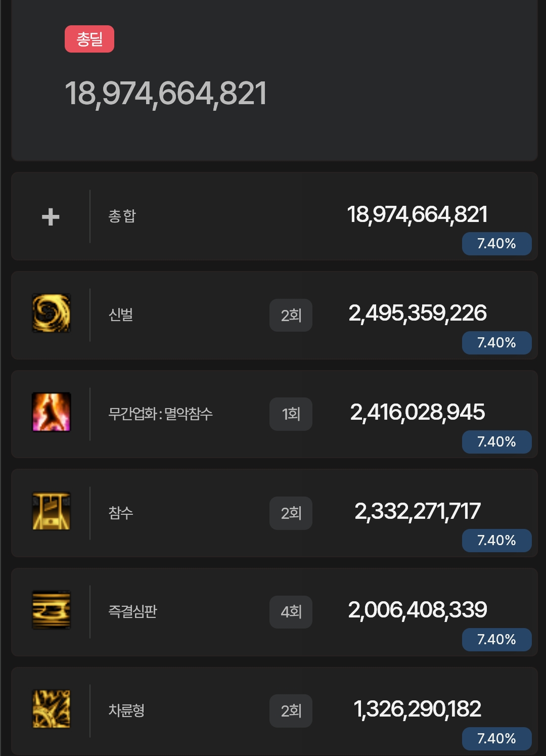The image size is (546, 756).
Task: Click the 2회 count badge for 신벌
Action: click(291, 316)
